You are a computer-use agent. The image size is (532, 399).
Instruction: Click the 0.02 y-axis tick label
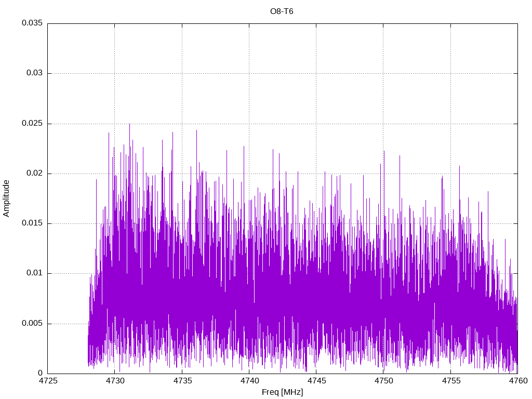click(34, 174)
